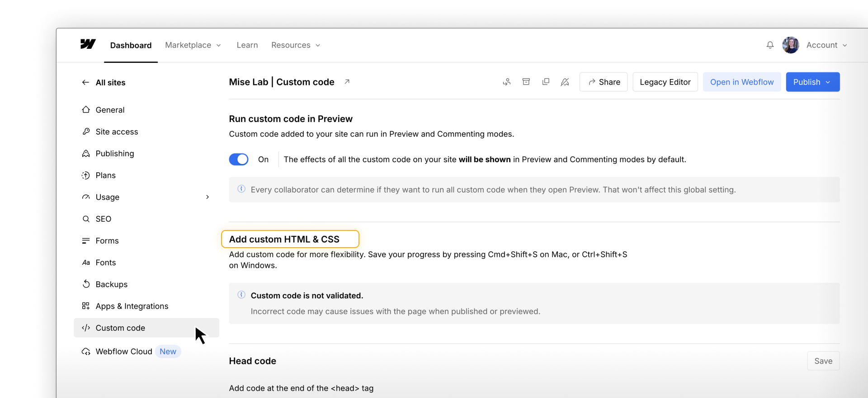868x398 pixels.
Task: Expand the Marketplace dropdown
Action: point(193,45)
